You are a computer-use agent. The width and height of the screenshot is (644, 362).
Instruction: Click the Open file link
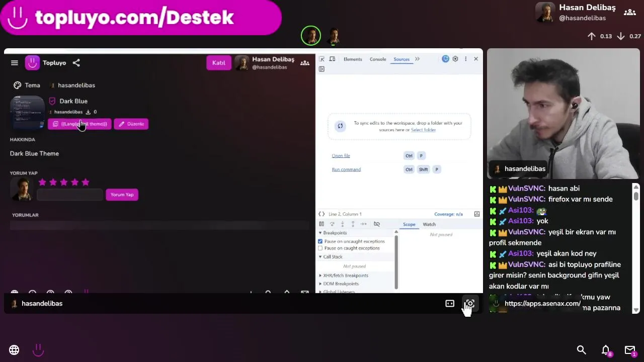(341, 156)
